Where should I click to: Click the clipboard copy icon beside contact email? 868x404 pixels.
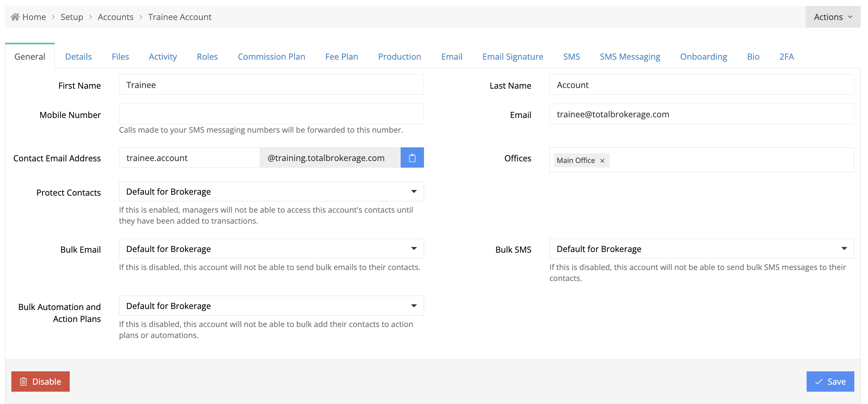[412, 158]
